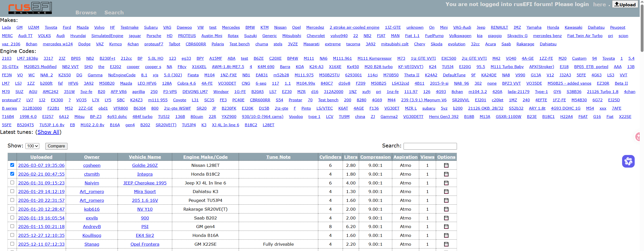
Task: Sort the table by Owner column
Action: (92, 157)
